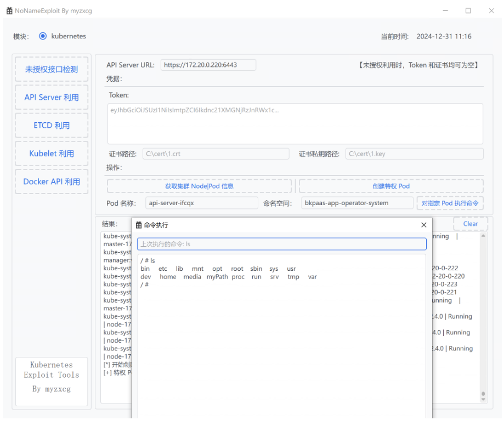Click 创建特权 Pod button

391,186
